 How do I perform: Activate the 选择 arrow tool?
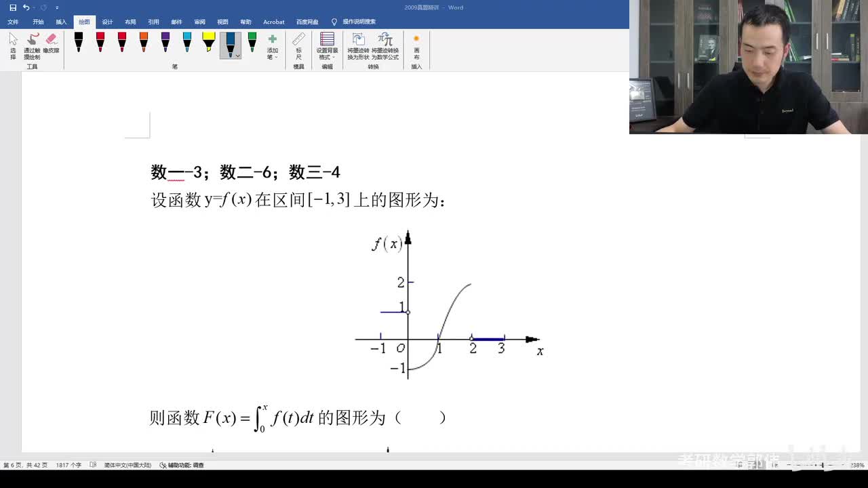13,47
